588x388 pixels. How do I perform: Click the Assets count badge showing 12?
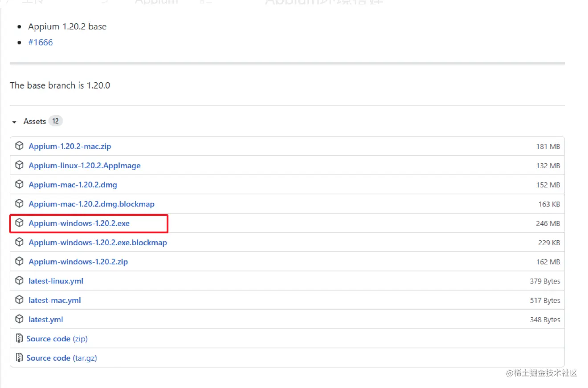click(55, 121)
